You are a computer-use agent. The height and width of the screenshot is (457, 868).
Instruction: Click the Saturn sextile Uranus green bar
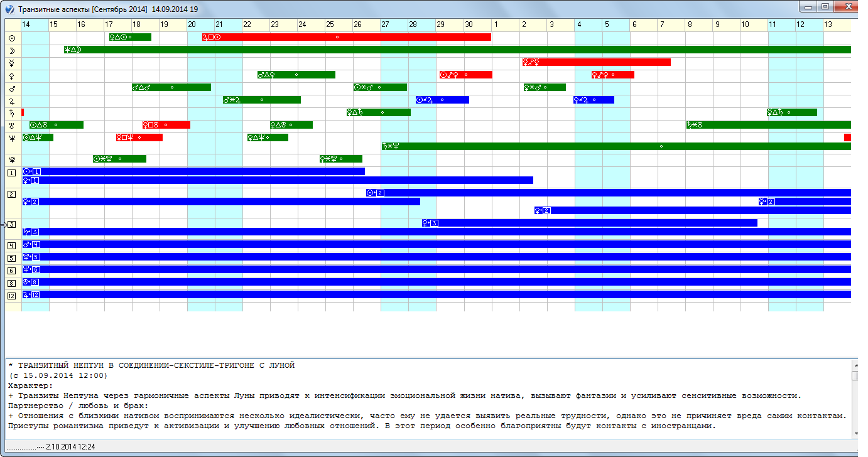(768, 125)
